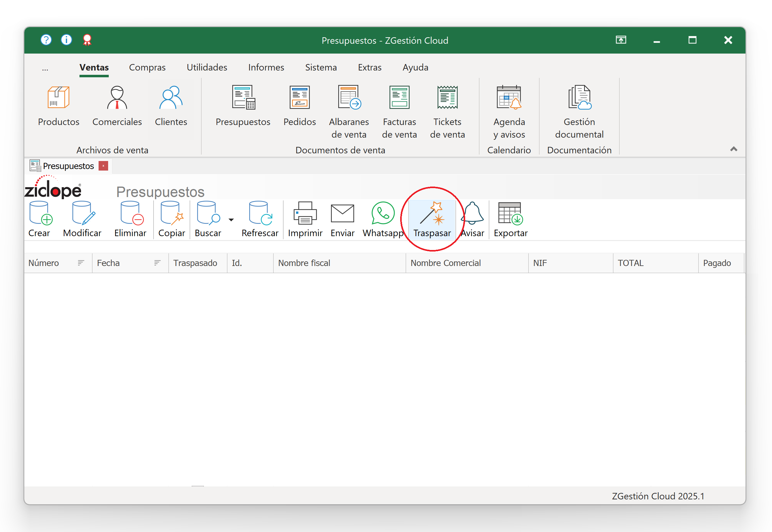The height and width of the screenshot is (532, 772).
Task: Click the Modificar toolbar button
Action: [x=82, y=219]
